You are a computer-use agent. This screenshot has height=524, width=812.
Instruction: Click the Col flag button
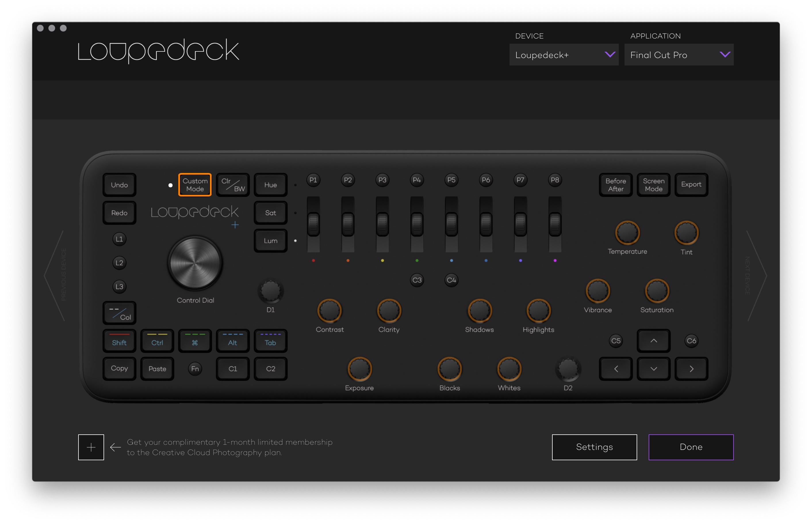[x=119, y=313]
